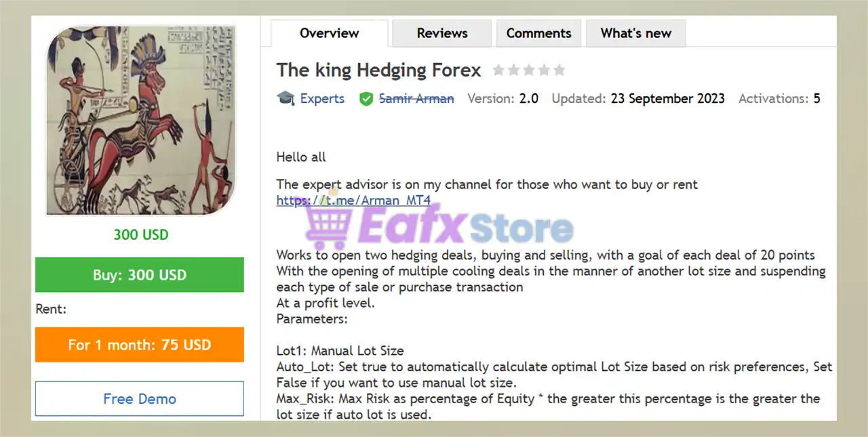Click the first rating star
The height and width of the screenshot is (437, 868).
tap(498, 70)
